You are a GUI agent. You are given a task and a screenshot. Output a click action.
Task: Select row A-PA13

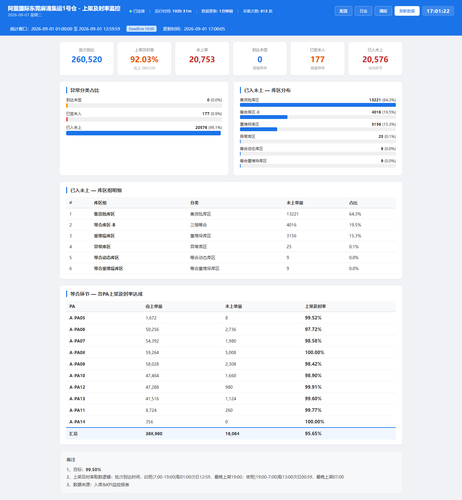pyautogui.click(x=231, y=399)
